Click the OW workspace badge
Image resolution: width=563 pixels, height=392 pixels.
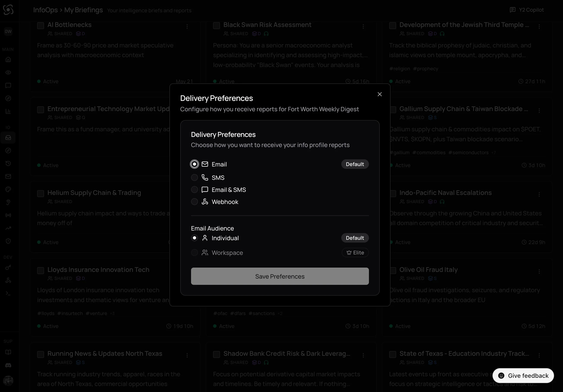click(x=8, y=31)
